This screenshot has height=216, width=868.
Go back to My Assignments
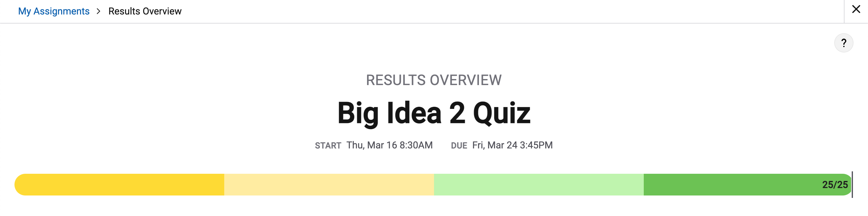(54, 11)
